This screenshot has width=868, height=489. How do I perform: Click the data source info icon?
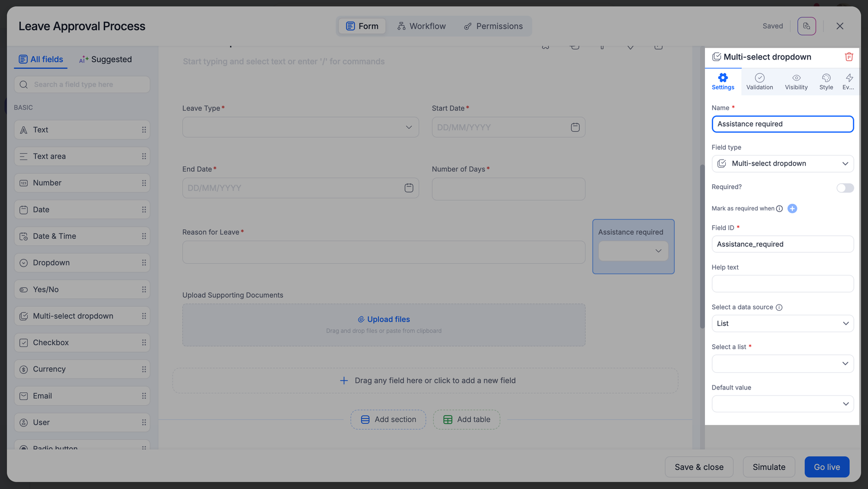click(x=779, y=307)
